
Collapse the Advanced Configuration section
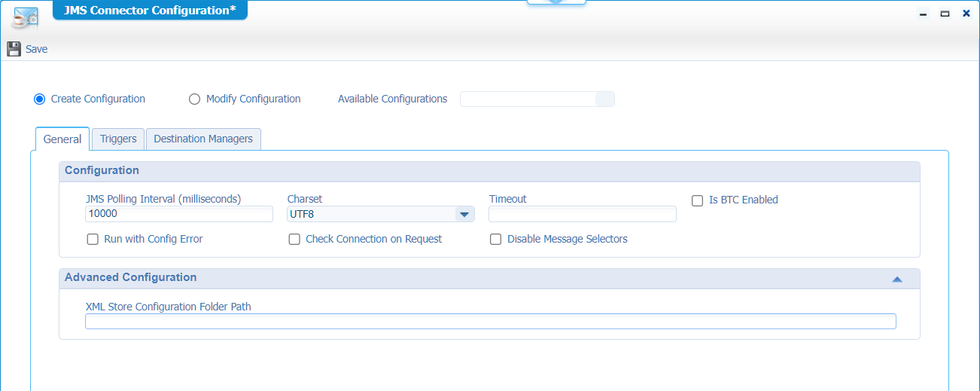(x=896, y=279)
